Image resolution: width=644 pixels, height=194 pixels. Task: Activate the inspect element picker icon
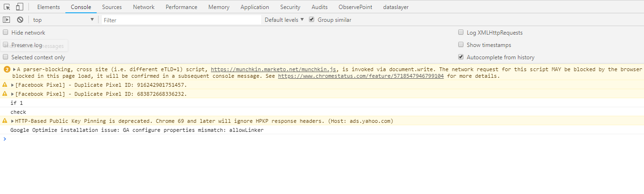(x=7, y=7)
